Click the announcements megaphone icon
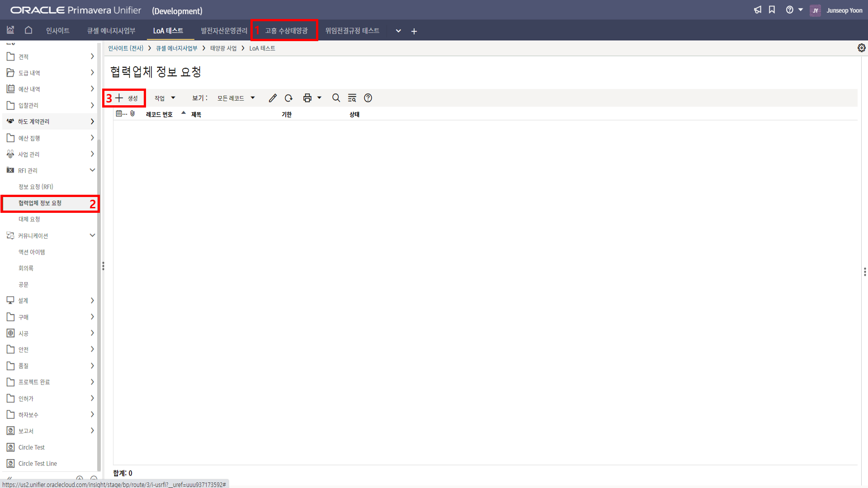 (758, 10)
